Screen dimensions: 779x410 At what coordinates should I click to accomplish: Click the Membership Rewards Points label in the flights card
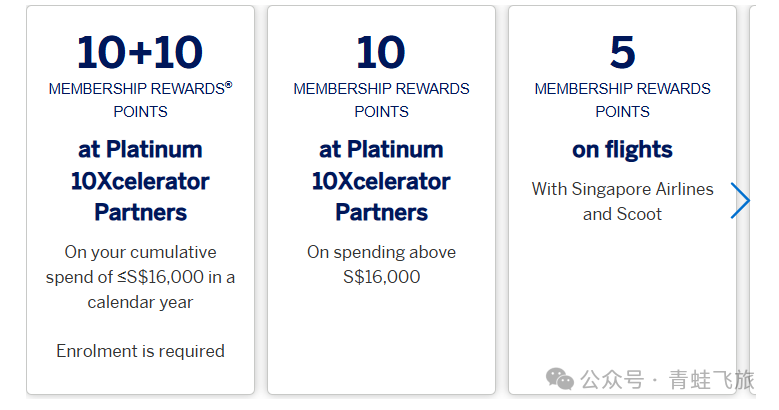623,100
